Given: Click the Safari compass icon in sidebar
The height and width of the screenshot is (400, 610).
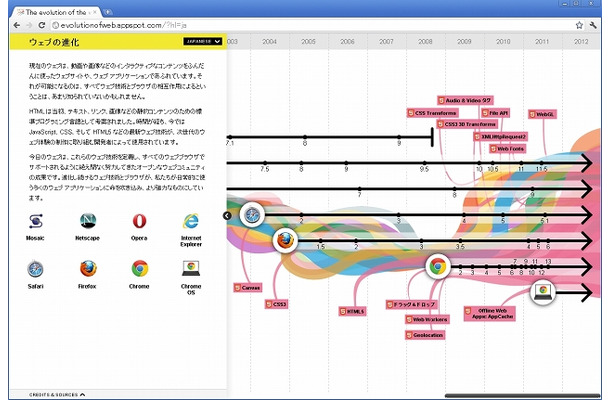Looking at the screenshot, I should (x=35, y=268).
